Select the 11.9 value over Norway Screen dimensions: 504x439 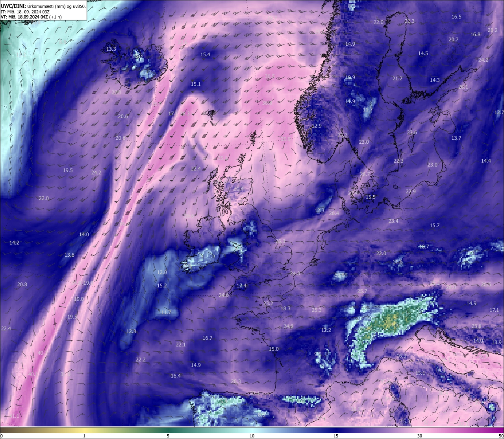(x=350, y=102)
